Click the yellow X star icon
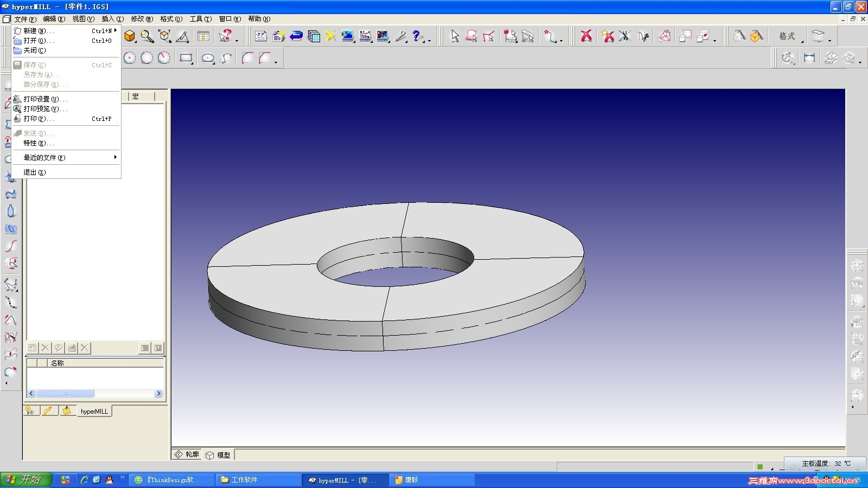868x488 pixels. (330, 36)
